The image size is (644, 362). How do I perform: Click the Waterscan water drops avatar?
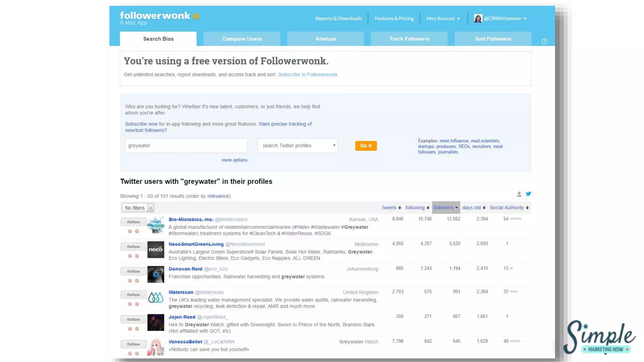[x=156, y=297]
